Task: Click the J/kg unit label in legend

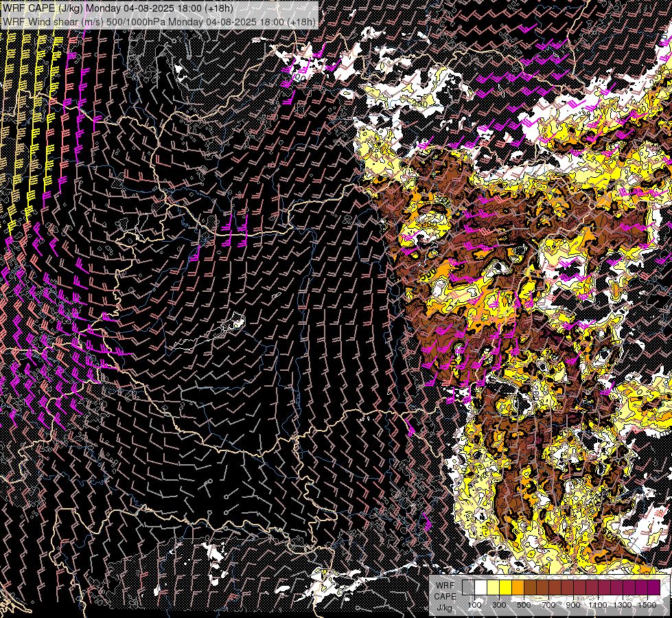Action: pos(444,607)
